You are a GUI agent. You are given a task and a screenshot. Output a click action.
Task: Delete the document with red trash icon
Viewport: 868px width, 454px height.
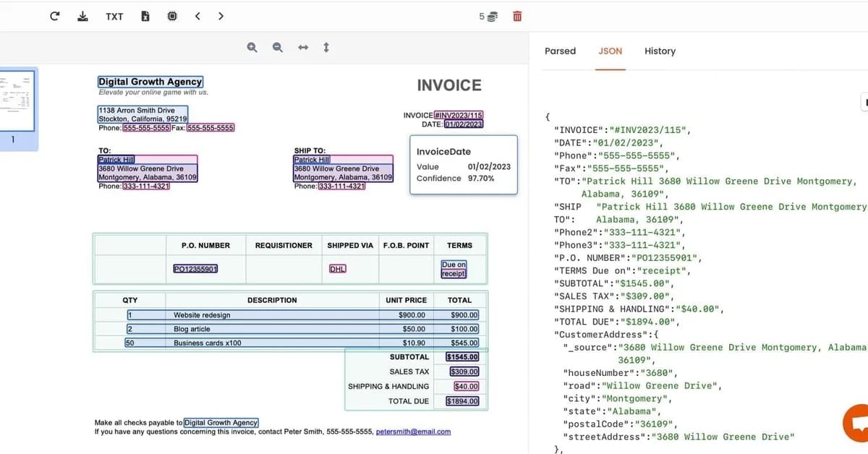(517, 16)
